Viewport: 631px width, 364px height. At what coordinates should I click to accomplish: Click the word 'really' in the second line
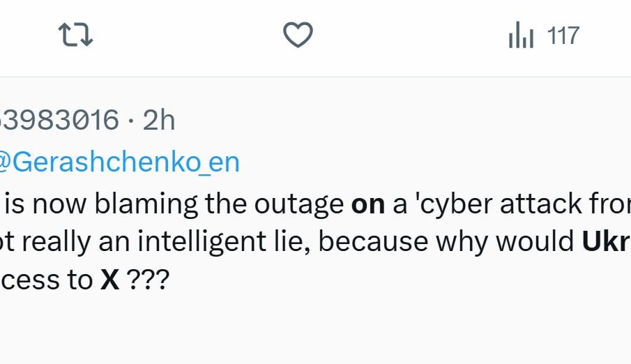56,241
